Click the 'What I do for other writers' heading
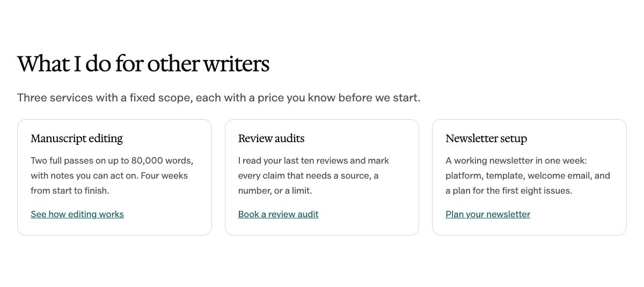The image size is (644, 287). [x=143, y=64]
